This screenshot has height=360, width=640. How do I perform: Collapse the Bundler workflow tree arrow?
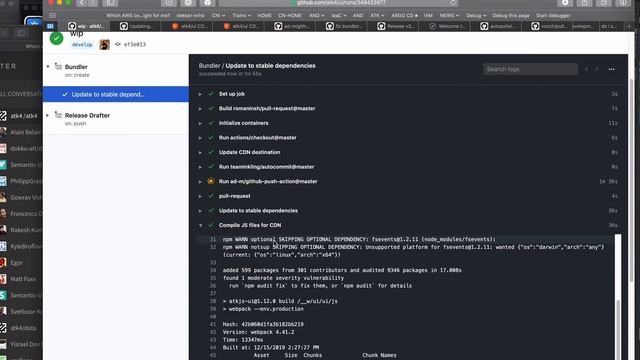48,67
